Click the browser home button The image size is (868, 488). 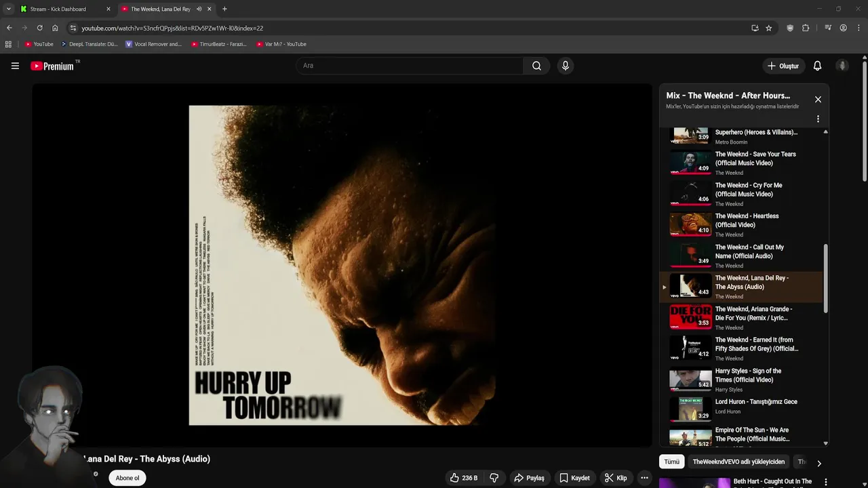coord(55,28)
